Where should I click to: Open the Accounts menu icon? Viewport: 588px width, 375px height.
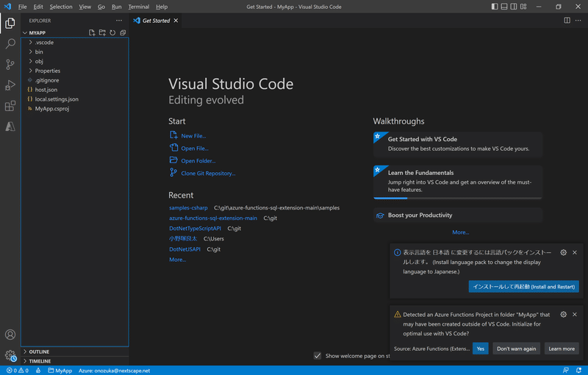click(x=10, y=335)
